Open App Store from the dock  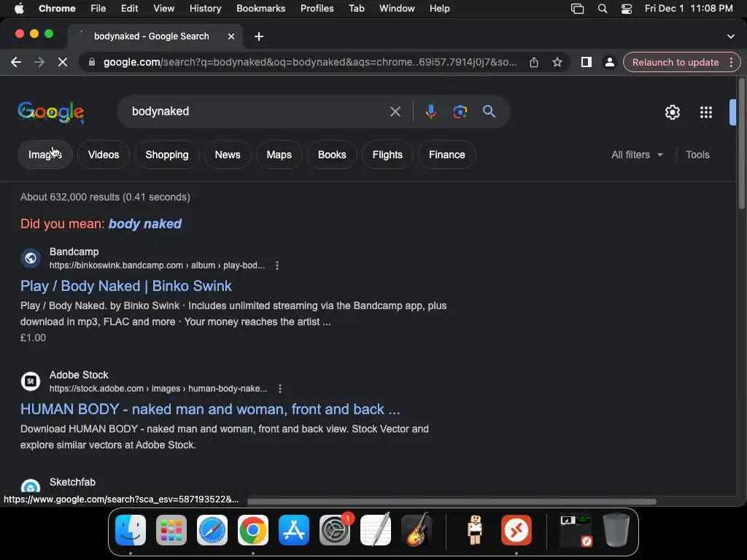(294, 530)
